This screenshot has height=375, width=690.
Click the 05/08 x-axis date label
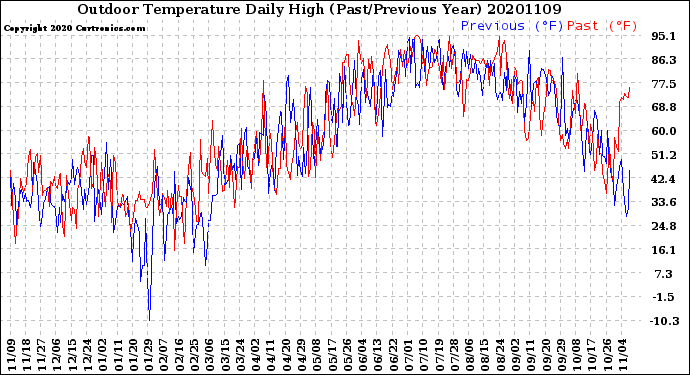click(x=316, y=355)
